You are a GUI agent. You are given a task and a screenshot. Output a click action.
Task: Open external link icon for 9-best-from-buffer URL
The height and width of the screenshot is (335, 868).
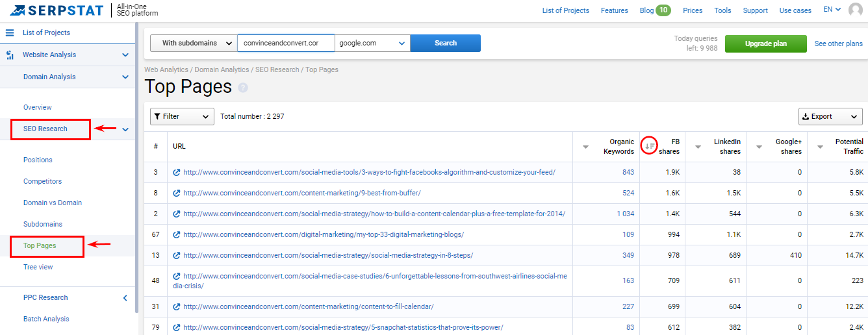click(176, 193)
